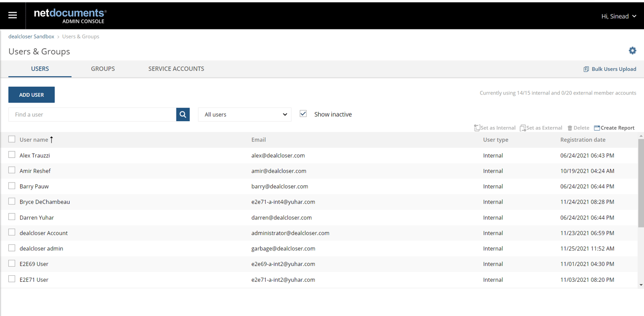The height and width of the screenshot is (316, 644).
Task: Click email barry@dealcloser.com
Action: (280, 186)
